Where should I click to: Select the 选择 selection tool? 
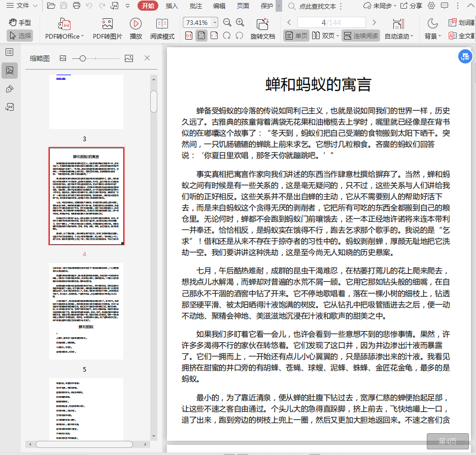tap(20, 36)
